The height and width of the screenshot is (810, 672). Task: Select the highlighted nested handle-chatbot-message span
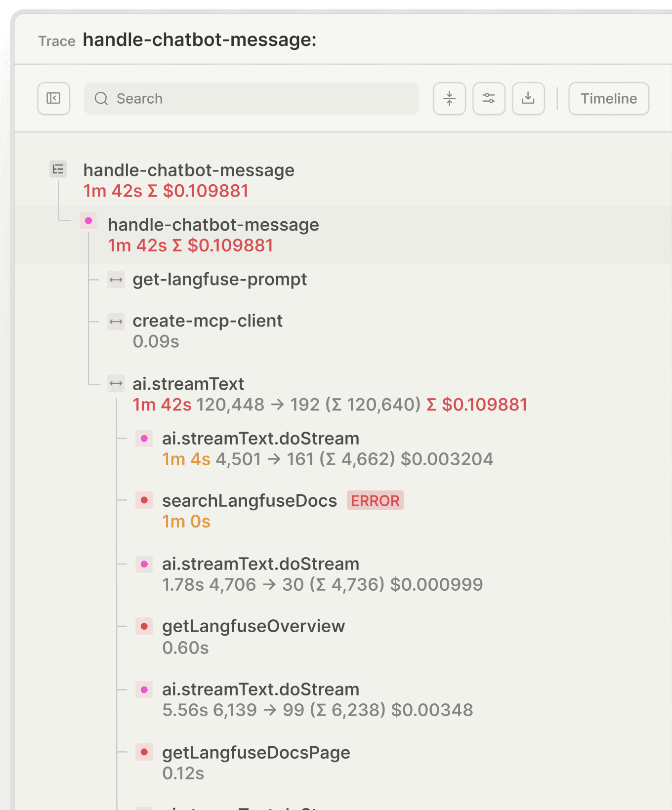tap(343, 235)
